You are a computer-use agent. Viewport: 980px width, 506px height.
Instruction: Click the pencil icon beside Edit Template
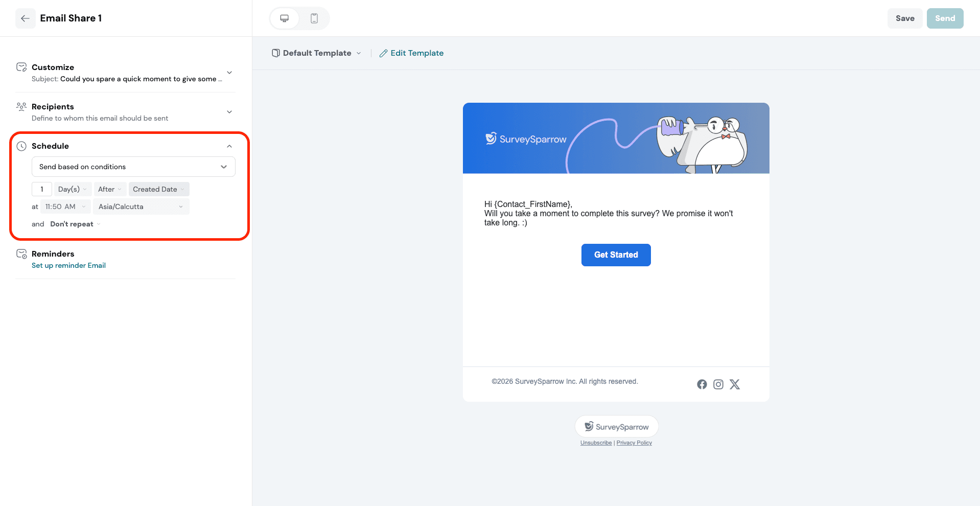[x=383, y=53]
